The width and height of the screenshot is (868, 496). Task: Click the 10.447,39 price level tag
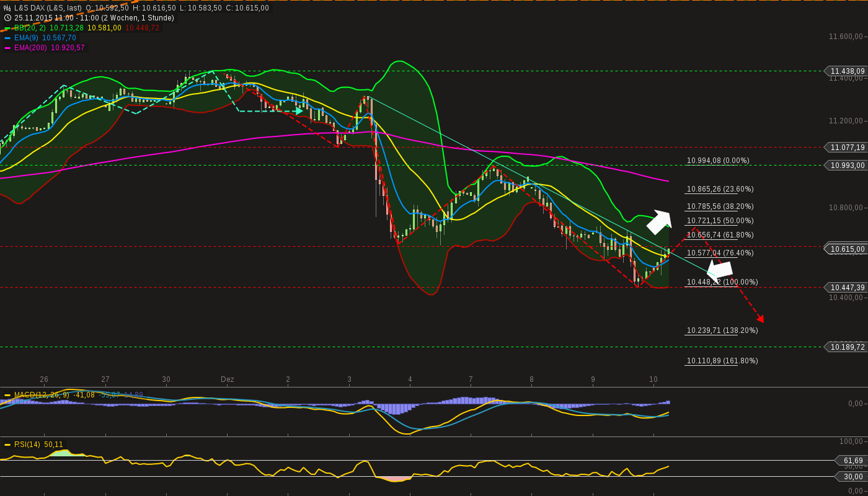coord(845,288)
